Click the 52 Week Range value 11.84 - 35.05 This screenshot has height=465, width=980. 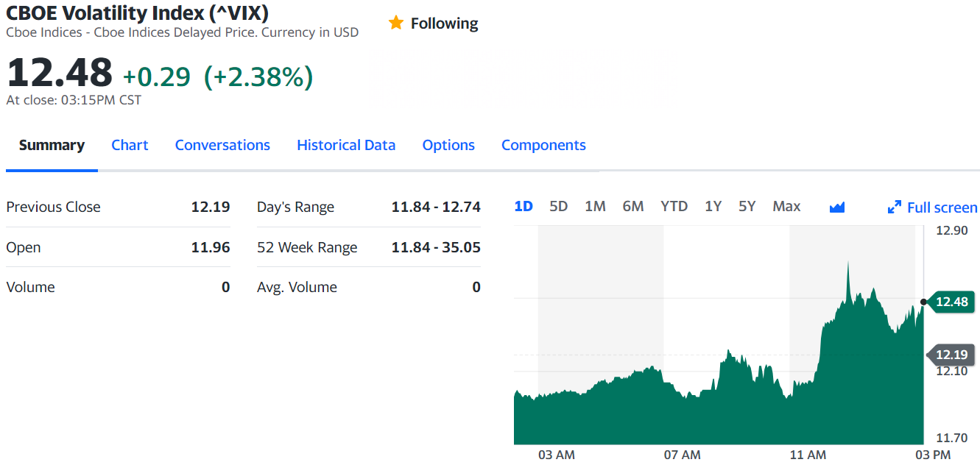click(x=436, y=247)
